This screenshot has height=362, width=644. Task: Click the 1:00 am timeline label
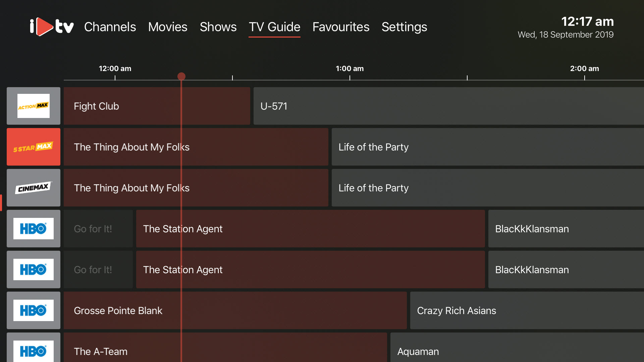350,68
